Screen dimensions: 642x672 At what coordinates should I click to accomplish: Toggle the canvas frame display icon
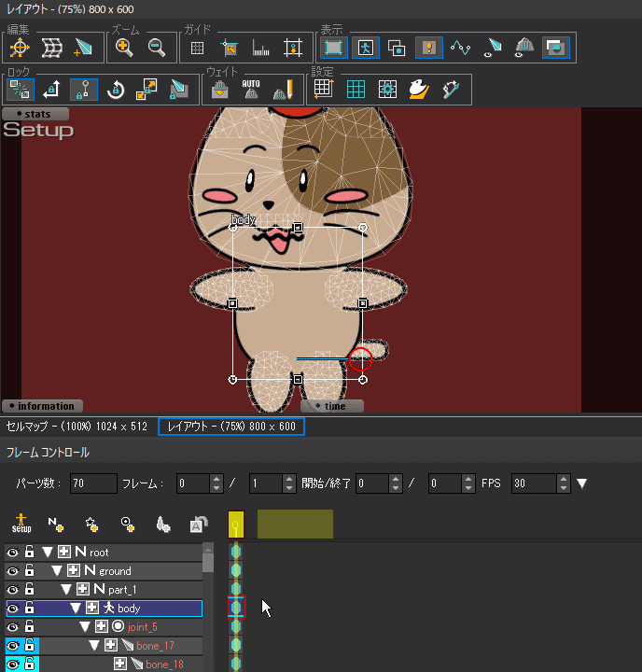pos(333,48)
